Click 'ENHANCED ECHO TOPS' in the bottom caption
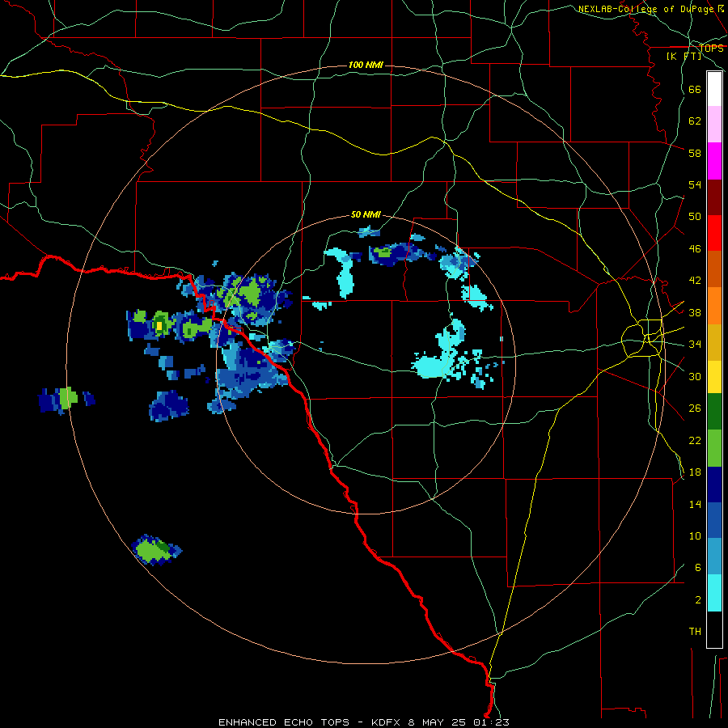The image size is (728, 728). (x=284, y=722)
